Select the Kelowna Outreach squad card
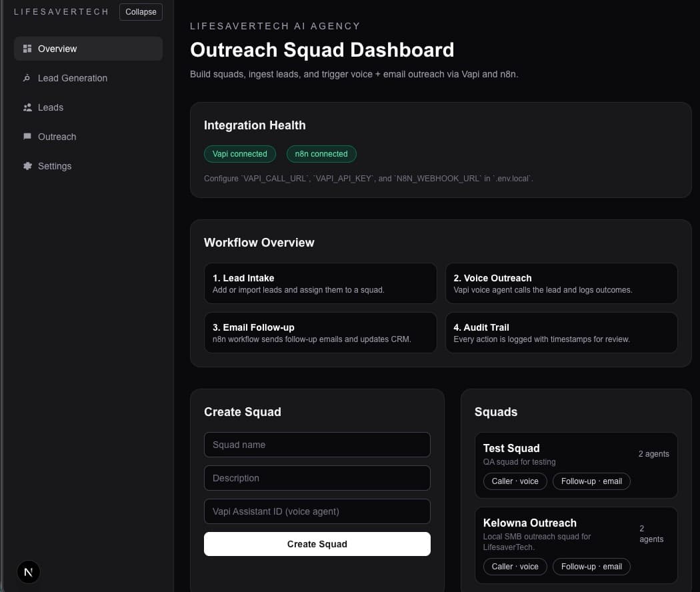Viewport: 700px width, 592px height. pyautogui.click(x=577, y=545)
